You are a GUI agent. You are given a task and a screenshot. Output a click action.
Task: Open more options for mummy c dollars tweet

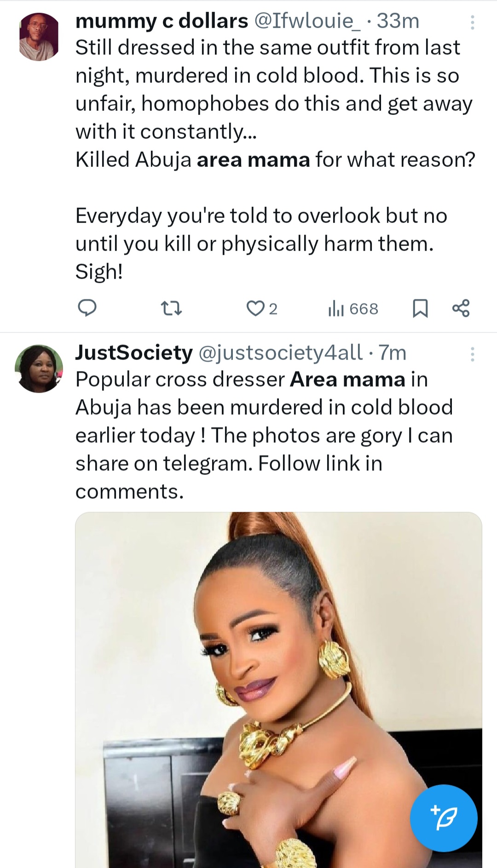472,22
